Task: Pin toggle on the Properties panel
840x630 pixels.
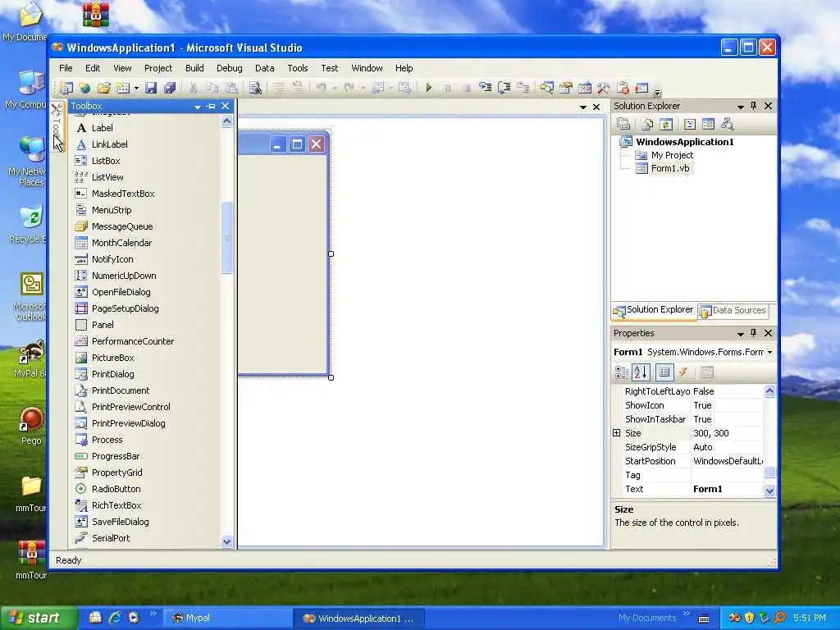Action: pyautogui.click(x=753, y=333)
